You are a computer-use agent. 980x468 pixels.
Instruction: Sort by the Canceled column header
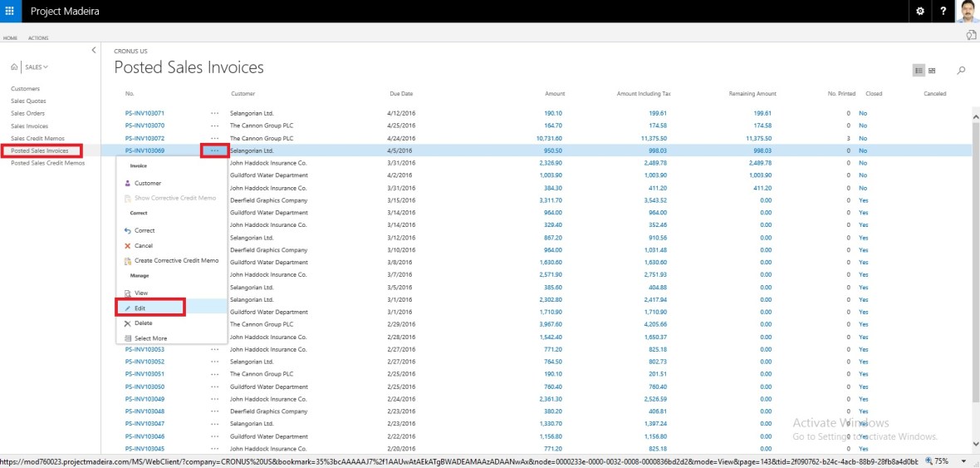pos(935,94)
